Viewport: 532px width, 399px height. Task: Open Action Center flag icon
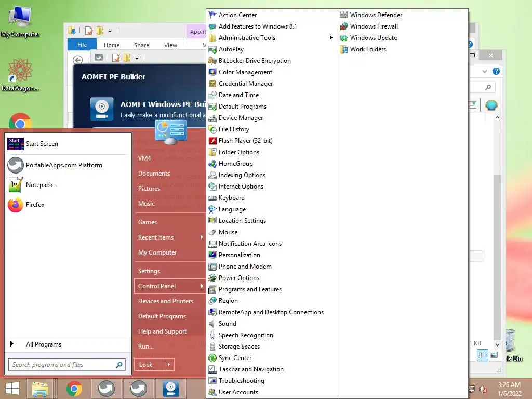pyautogui.click(x=212, y=15)
